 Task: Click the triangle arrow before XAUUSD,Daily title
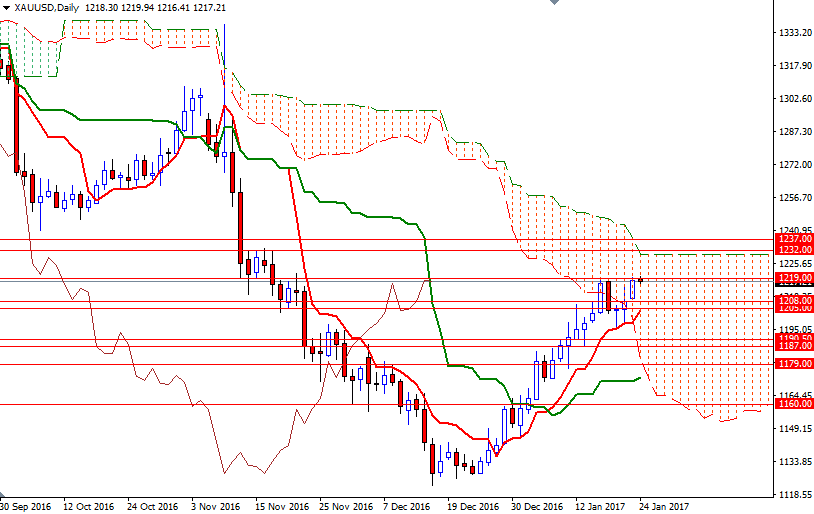pyautogui.click(x=6, y=7)
